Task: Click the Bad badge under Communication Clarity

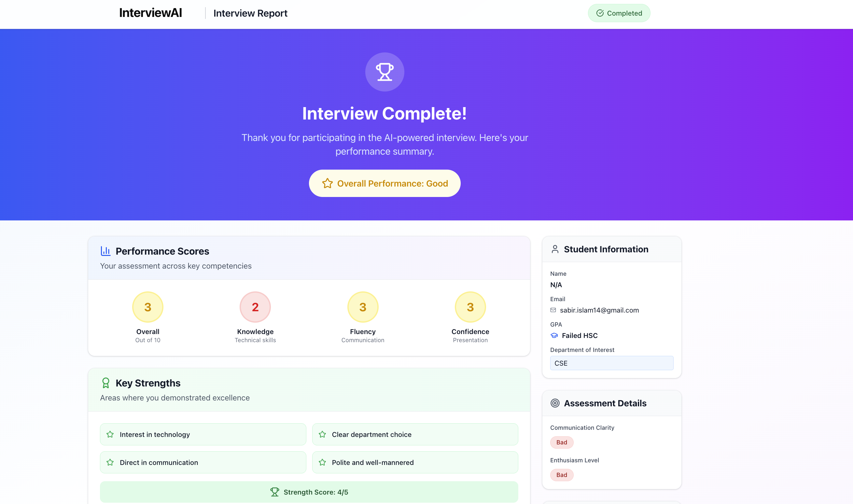Action: click(x=562, y=442)
